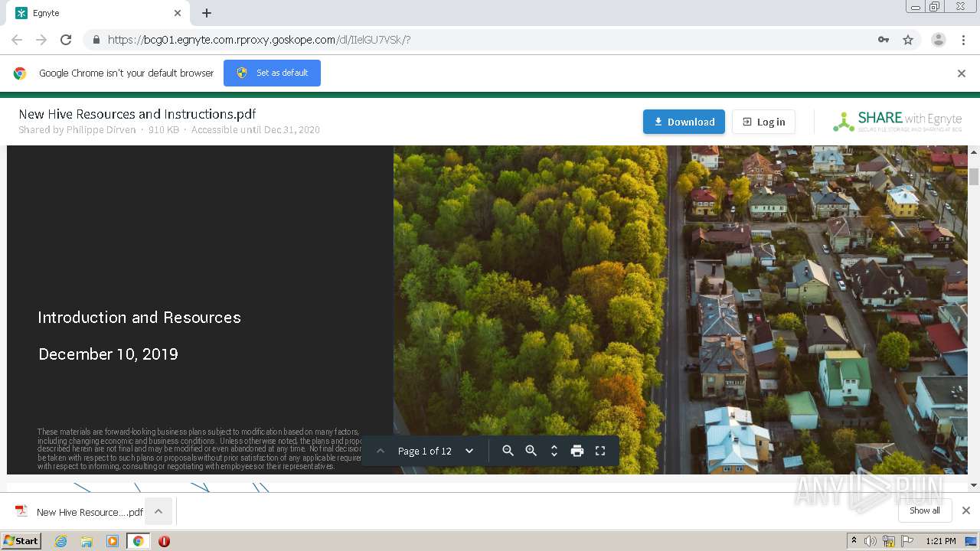
Task: Expand the page selector chevron
Action: click(x=469, y=451)
